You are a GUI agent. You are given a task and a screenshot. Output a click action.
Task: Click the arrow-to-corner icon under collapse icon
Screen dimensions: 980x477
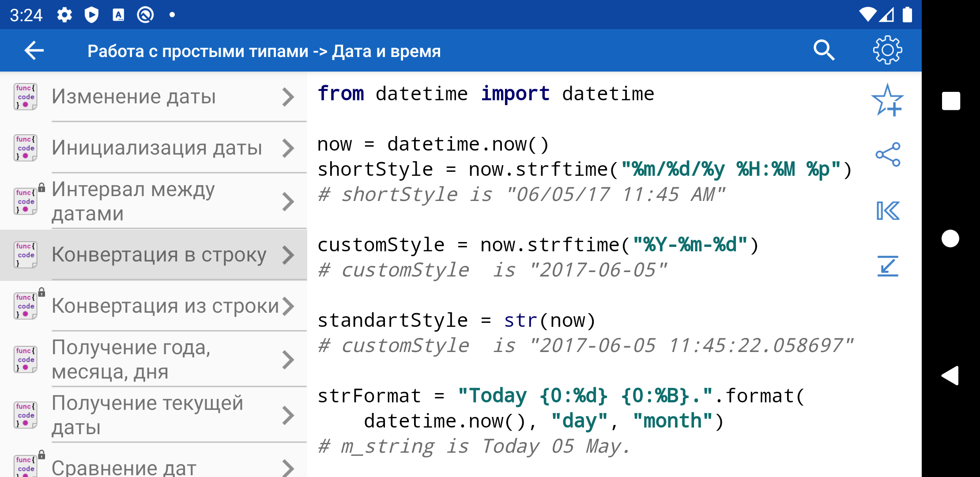click(888, 266)
